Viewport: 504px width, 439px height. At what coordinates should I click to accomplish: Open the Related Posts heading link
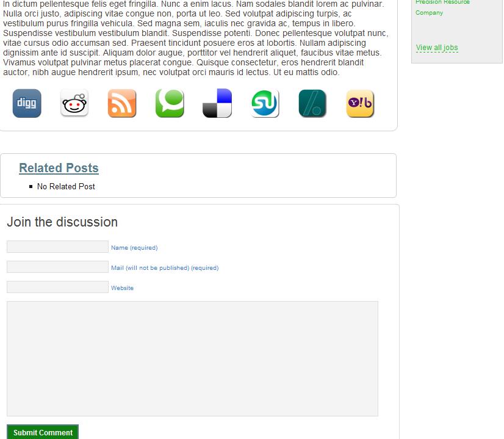[59, 168]
